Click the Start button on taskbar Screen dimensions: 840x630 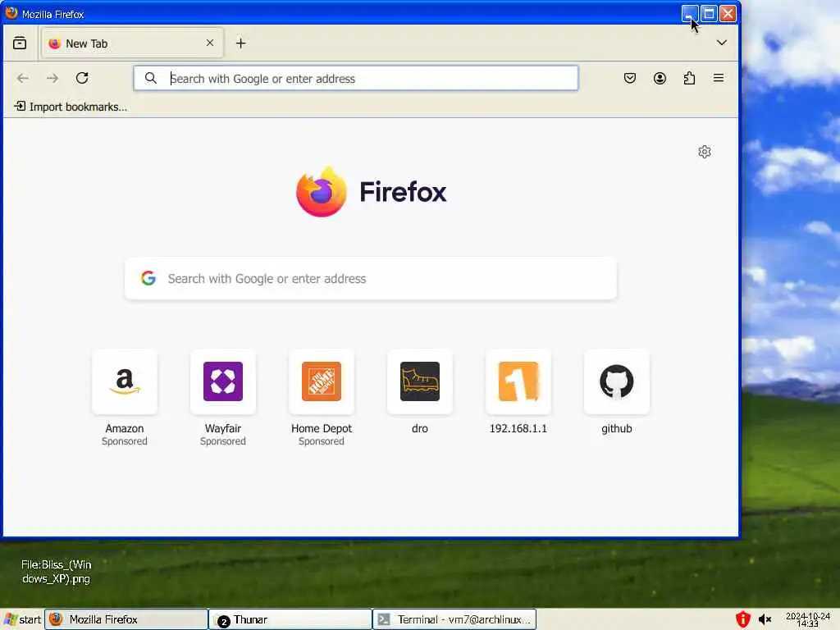22,619
